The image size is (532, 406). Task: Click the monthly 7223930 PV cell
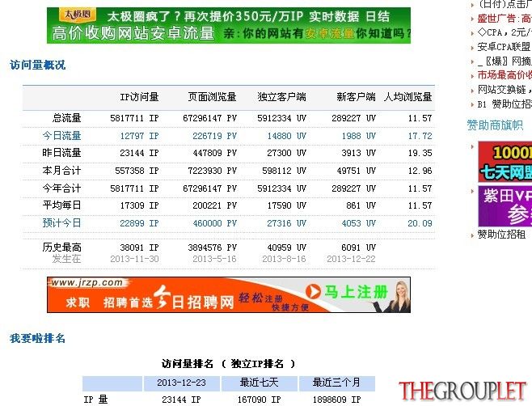pyautogui.click(x=212, y=171)
